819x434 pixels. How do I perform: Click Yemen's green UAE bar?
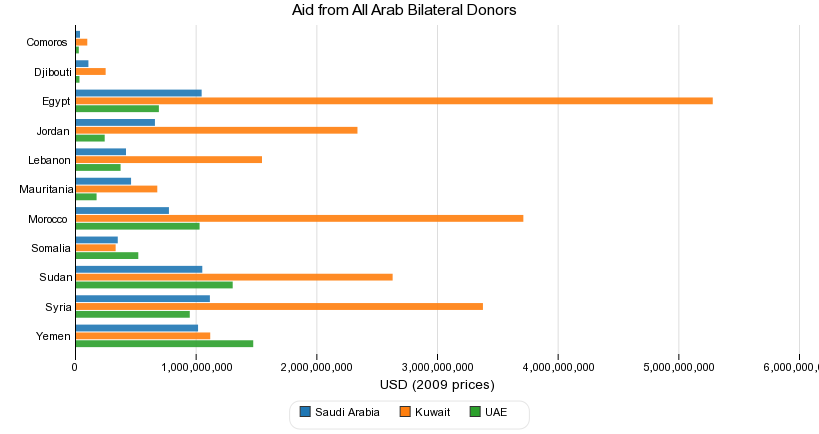pos(164,343)
